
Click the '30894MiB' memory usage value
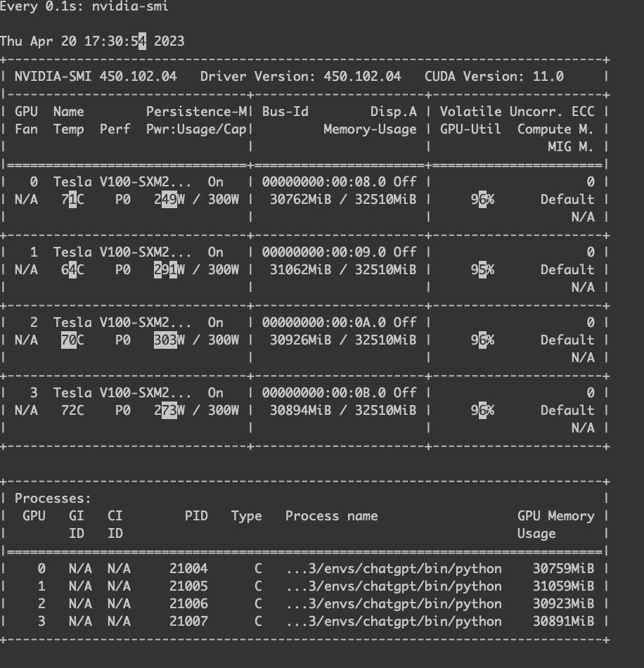coord(301,410)
